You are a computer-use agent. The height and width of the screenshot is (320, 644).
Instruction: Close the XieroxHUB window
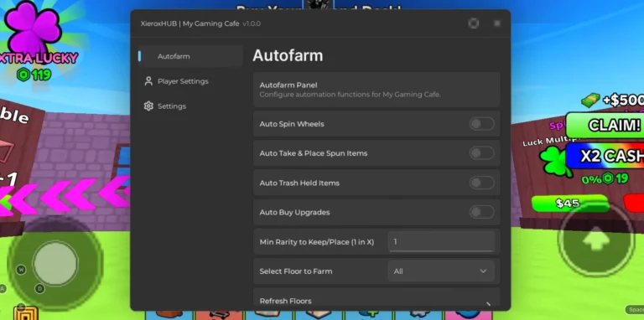[x=497, y=23]
